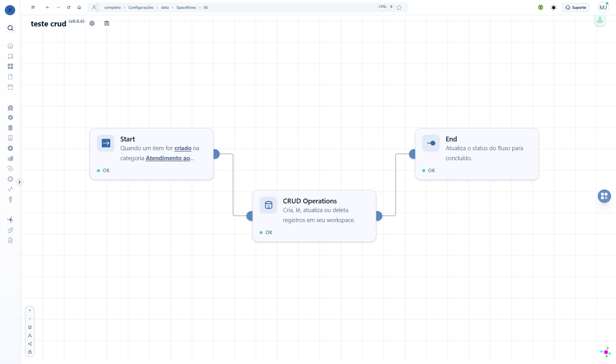This screenshot has width=616, height=364.
Task: Select the End node
Action: [477, 154]
